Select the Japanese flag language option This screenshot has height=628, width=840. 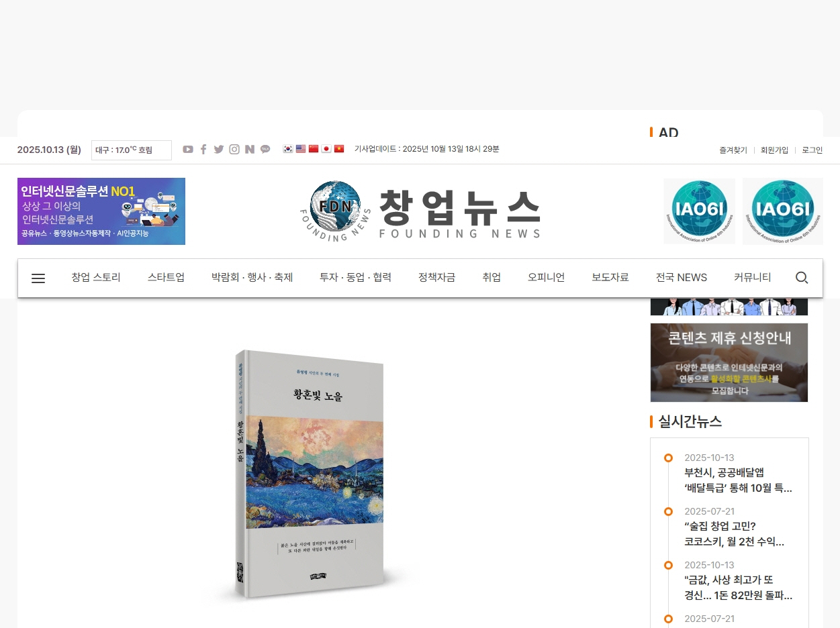(326, 149)
